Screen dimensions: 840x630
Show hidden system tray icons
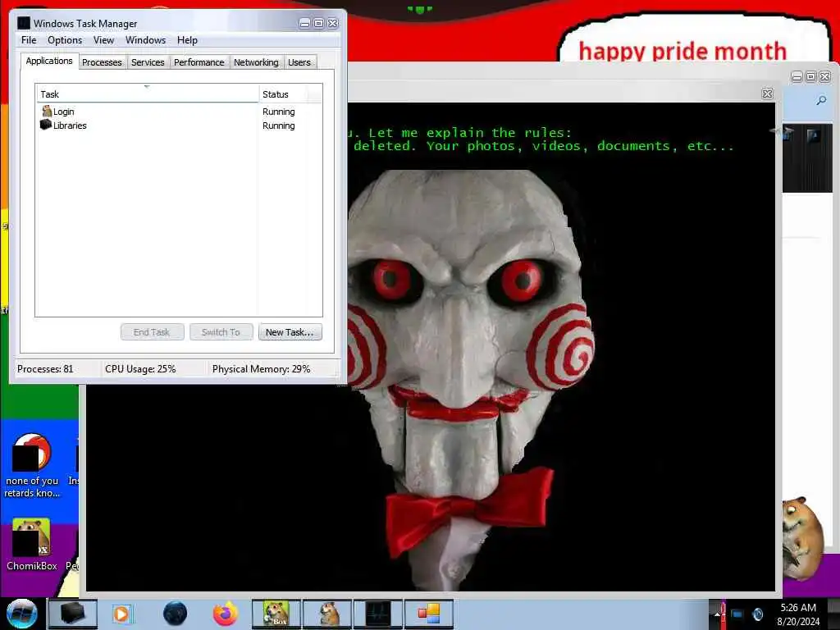pos(717,614)
